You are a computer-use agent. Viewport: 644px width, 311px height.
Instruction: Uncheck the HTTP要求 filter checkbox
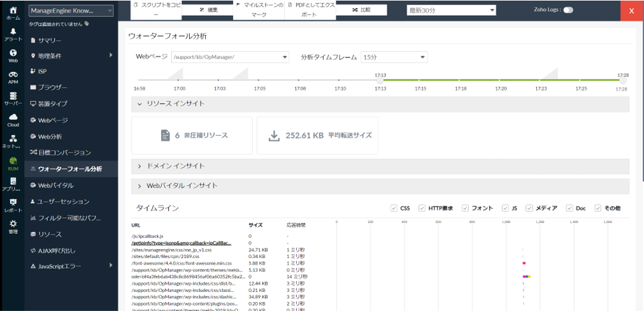[x=422, y=208]
